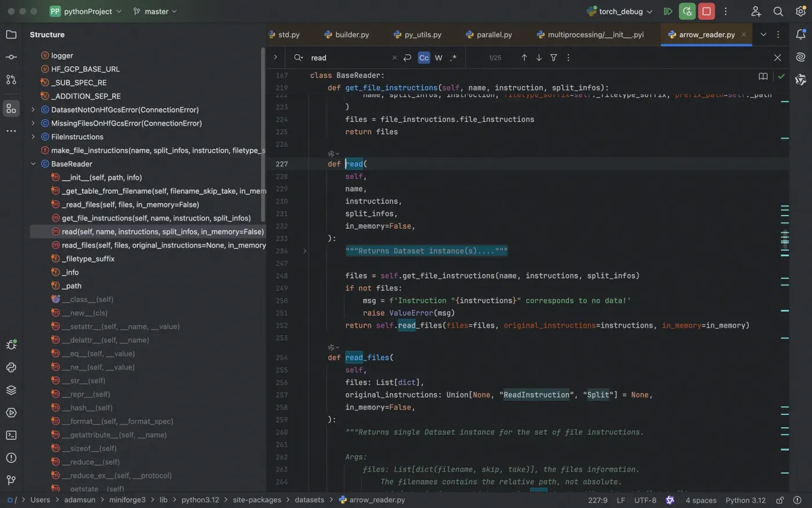Open the Problems tool window

[11, 458]
